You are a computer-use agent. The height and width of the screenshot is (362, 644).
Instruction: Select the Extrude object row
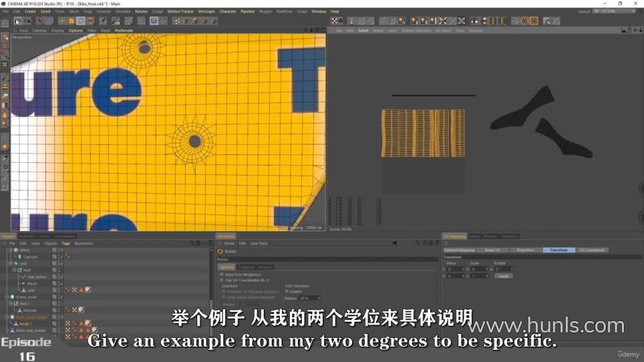(x=30, y=310)
